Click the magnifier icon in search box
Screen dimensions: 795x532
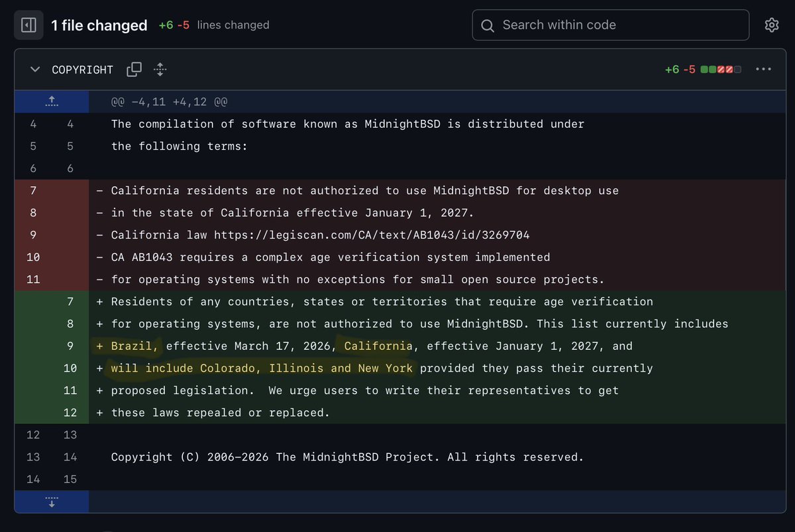488,26
